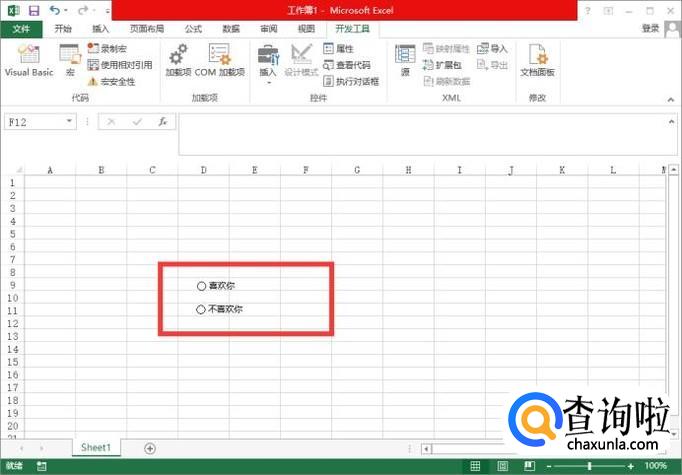Switch to the Page Layout tab
Viewport: 682px width, 475px height.
(147, 29)
